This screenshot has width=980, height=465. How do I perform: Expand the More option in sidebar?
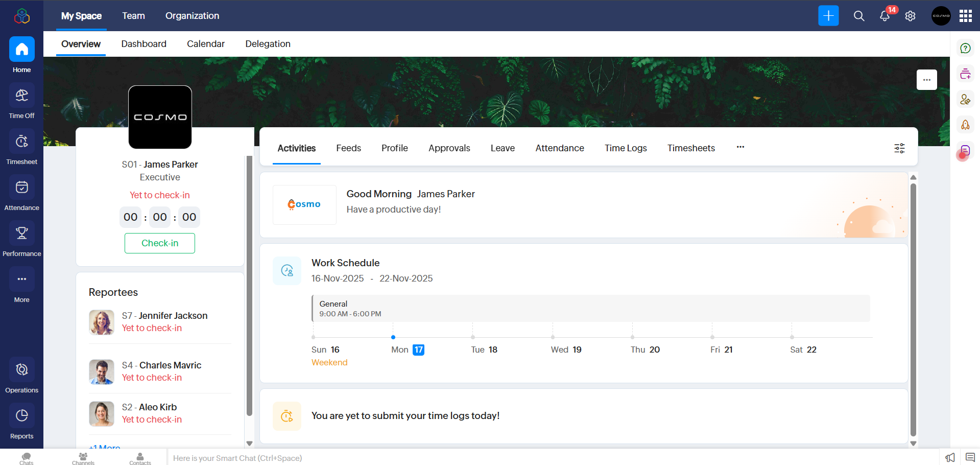[x=21, y=280]
